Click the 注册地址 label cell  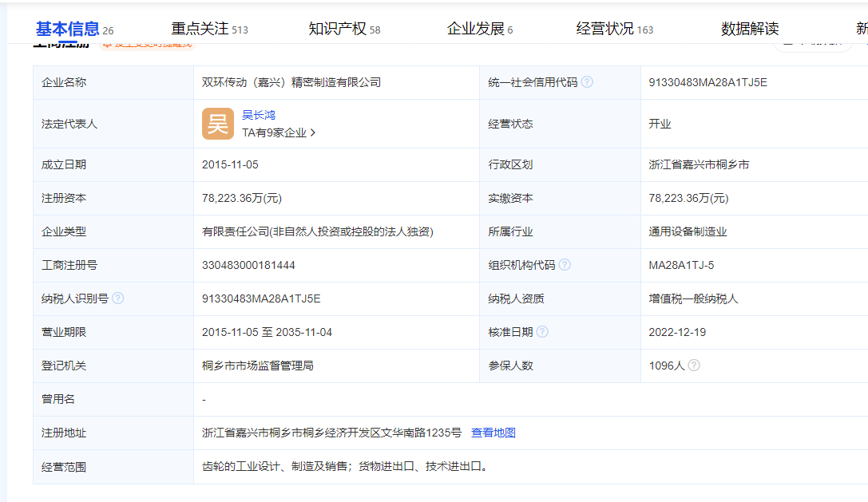tap(113, 433)
